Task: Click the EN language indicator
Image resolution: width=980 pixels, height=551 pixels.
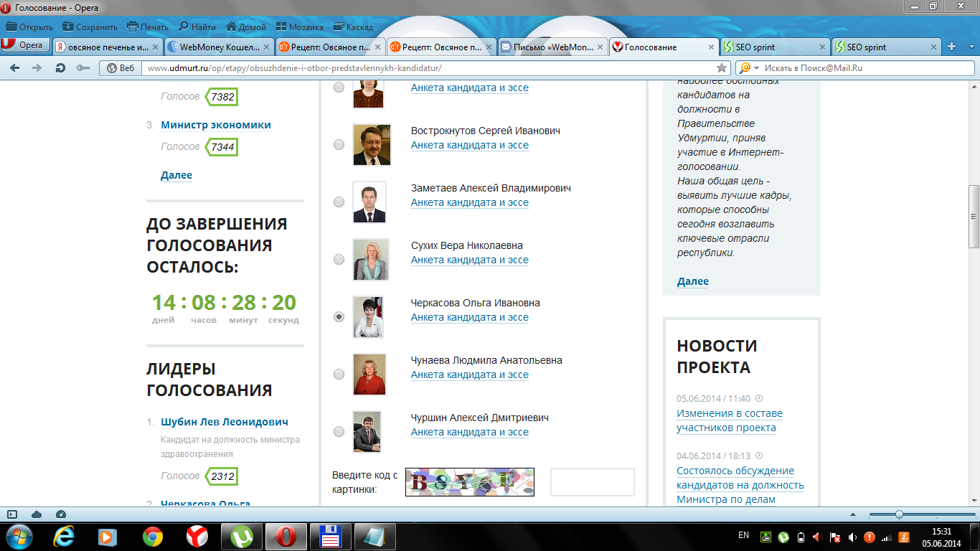Action: coord(743,535)
